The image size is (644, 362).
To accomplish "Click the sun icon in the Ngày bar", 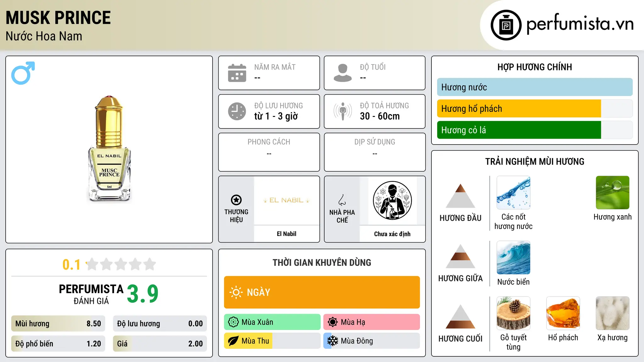I will (x=236, y=292).
